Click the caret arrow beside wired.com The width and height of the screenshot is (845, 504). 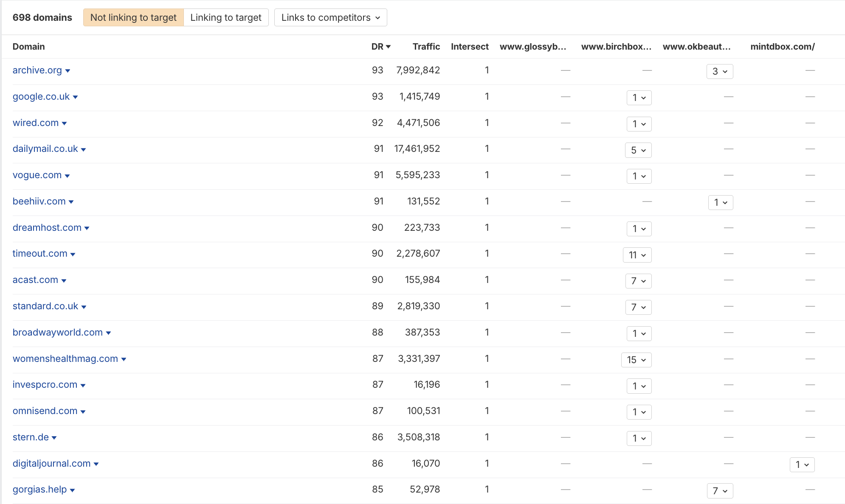coord(64,123)
